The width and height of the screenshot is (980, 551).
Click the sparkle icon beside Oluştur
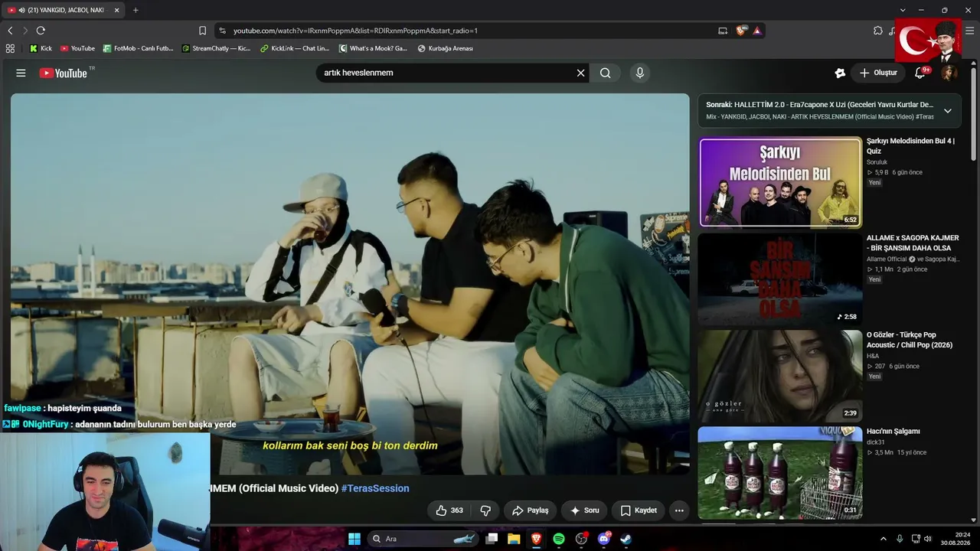click(840, 73)
